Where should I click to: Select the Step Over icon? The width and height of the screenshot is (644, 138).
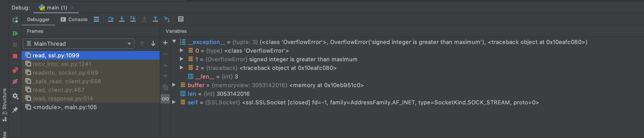click(x=111, y=19)
